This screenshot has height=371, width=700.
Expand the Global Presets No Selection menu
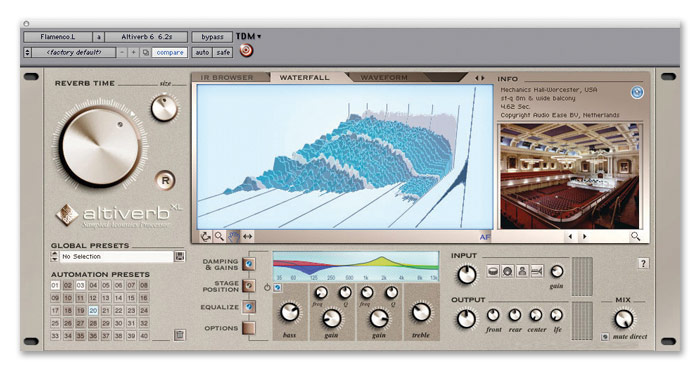[x=112, y=256]
